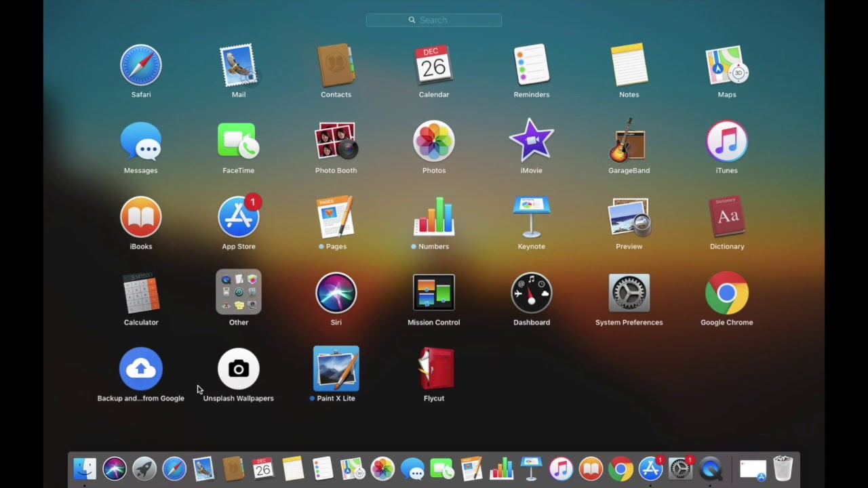Screen dimensions: 868x488
Task: Open App Store from the Dock
Action: [650, 468]
